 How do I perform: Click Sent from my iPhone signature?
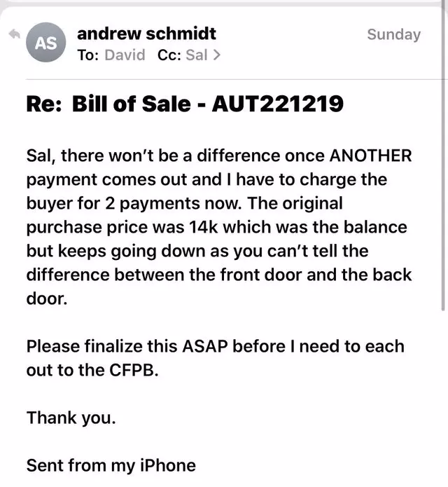tap(111, 465)
